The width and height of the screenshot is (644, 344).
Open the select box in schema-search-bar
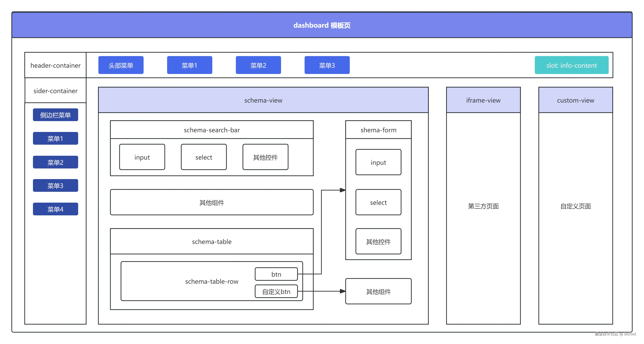[x=204, y=157]
